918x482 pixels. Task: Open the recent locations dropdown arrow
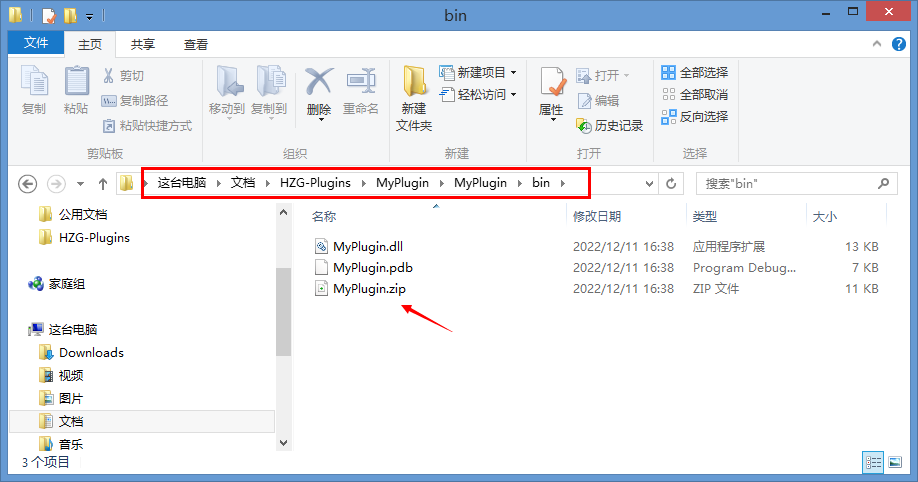(x=81, y=184)
